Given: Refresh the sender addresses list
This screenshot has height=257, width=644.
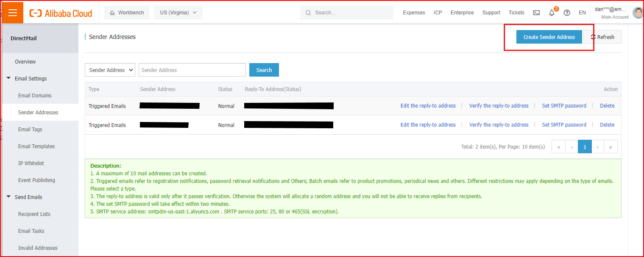Looking at the screenshot, I should coord(602,37).
